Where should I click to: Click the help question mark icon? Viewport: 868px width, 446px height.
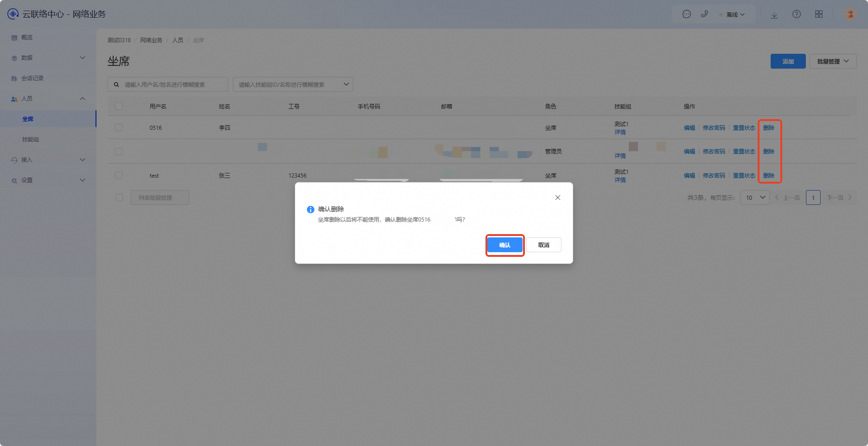[797, 14]
